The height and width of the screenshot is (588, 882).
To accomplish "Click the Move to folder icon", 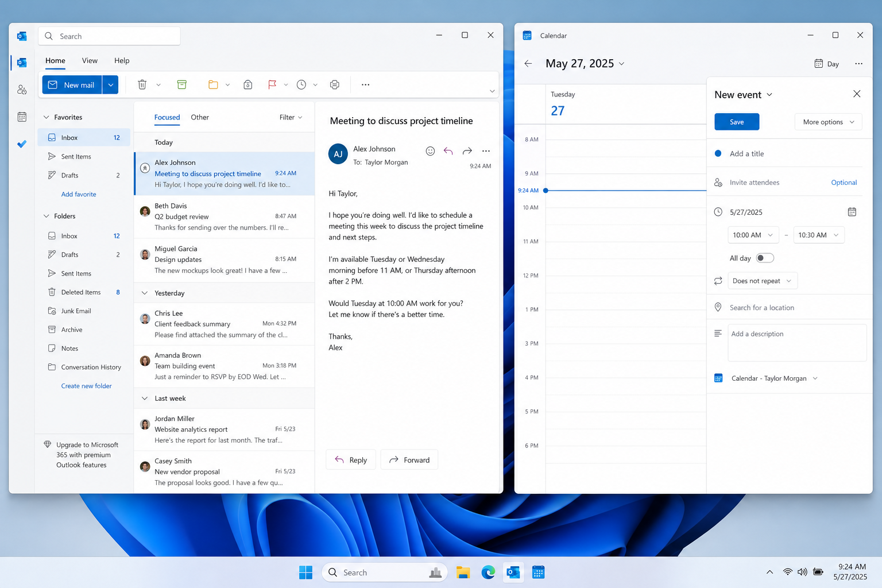I will [213, 85].
